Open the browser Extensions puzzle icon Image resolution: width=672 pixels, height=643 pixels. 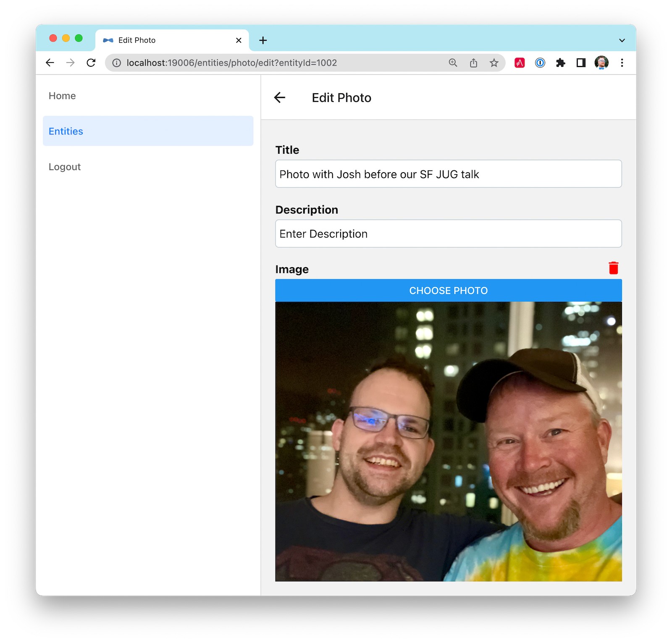pos(560,63)
